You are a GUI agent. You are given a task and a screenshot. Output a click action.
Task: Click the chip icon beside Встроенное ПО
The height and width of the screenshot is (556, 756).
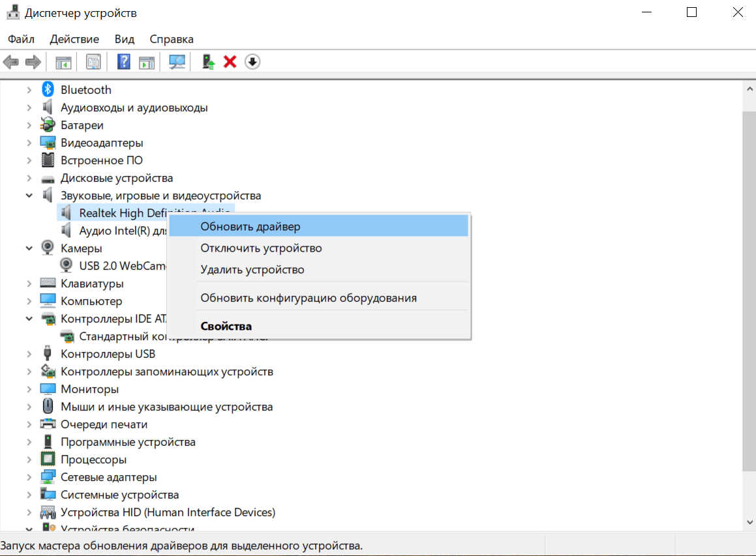(48, 160)
